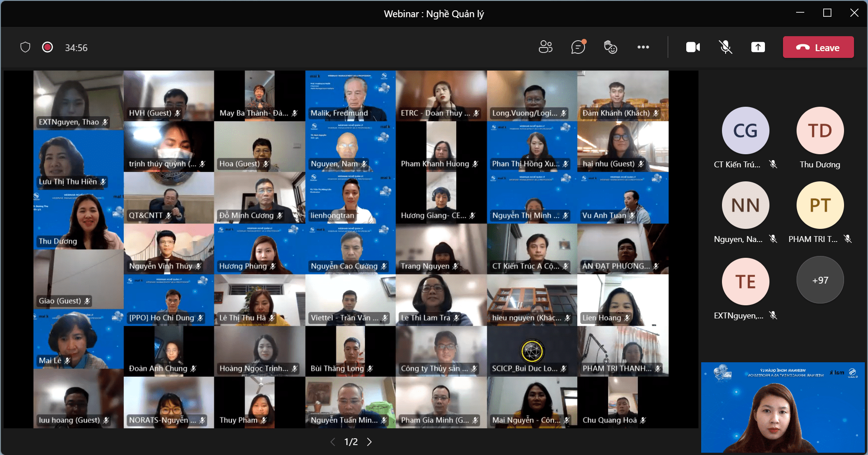The width and height of the screenshot is (868, 455).
Task: Open the share content tray
Action: click(x=758, y=47)
